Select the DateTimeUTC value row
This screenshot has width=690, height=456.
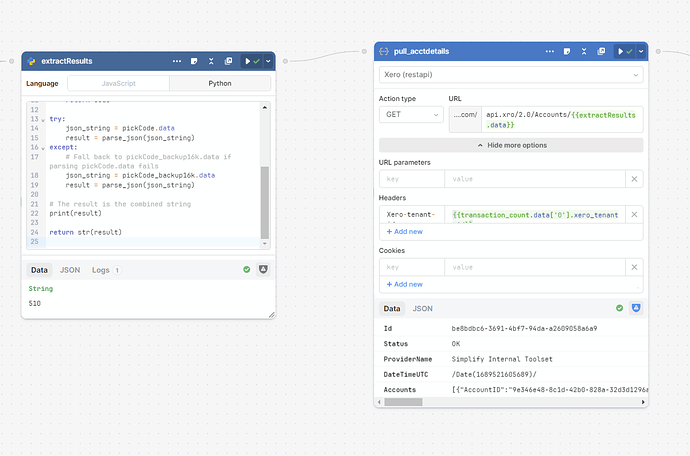[511, 375]
